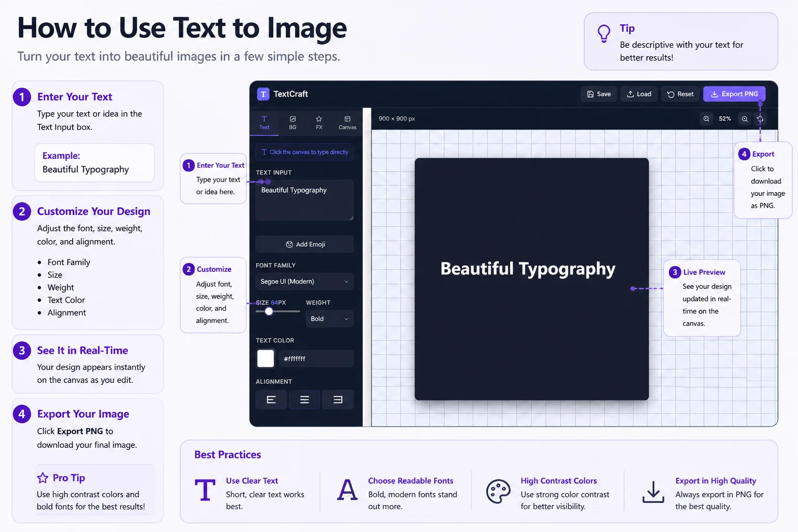Click the 'Use Clear Text' T icon
The image size is (798, 532).
point(205,490)
